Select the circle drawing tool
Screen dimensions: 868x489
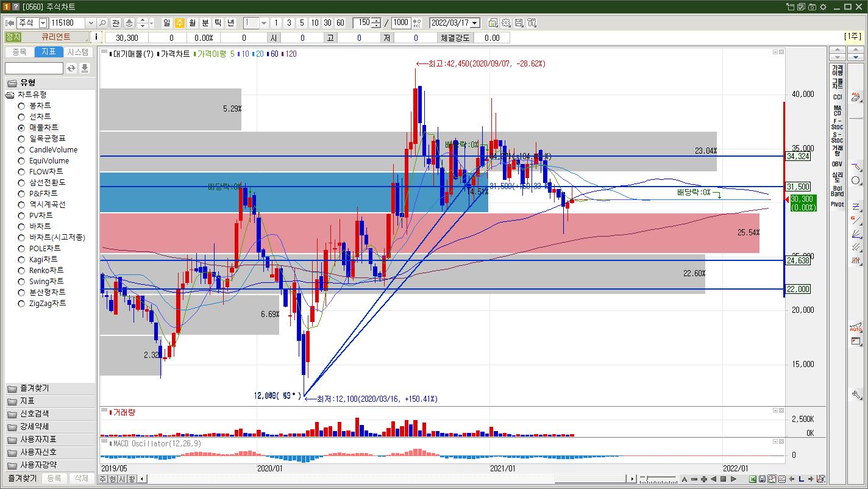856,180
